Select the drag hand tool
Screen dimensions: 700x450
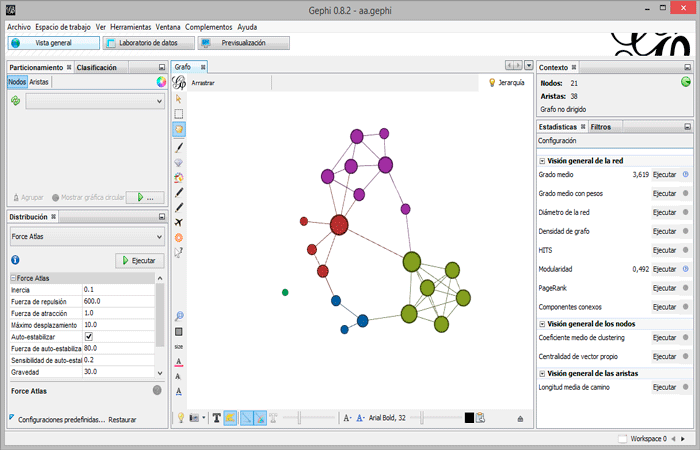pyautogui.click(x=179, y=129)
